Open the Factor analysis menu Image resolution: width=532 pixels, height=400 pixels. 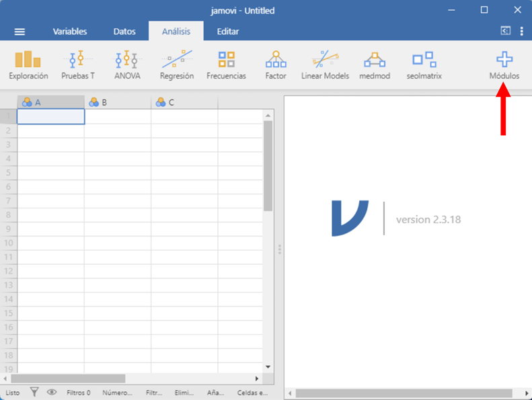tap(276, 65)
